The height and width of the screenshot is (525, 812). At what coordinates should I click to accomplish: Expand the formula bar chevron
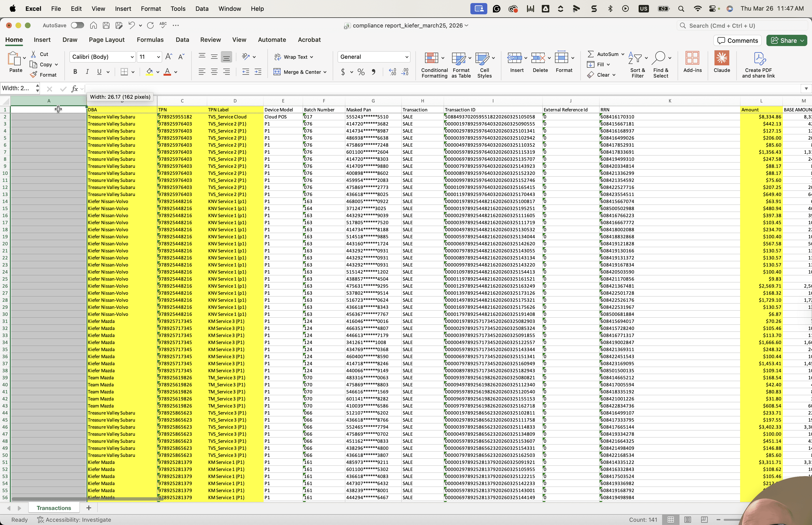point(806,89)
